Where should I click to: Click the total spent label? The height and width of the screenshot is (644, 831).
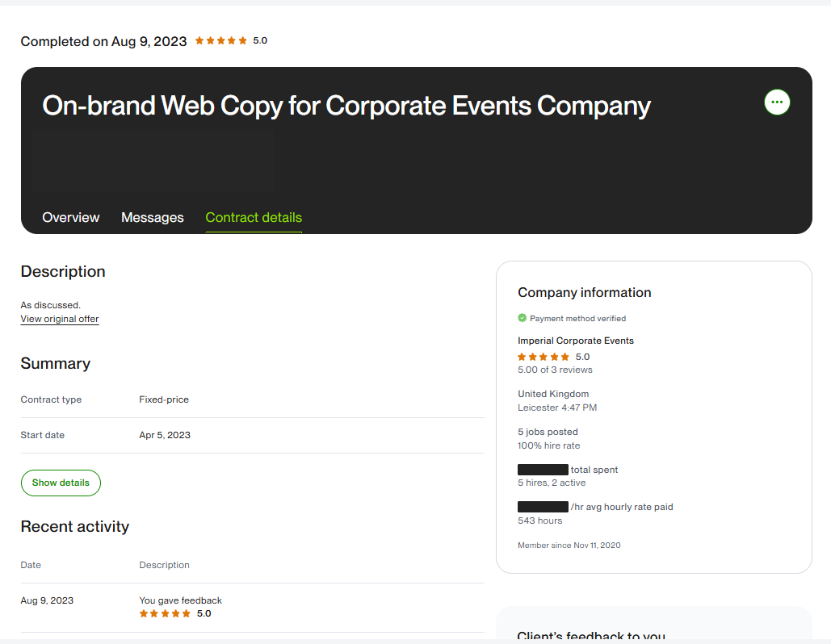pos(594,470)
